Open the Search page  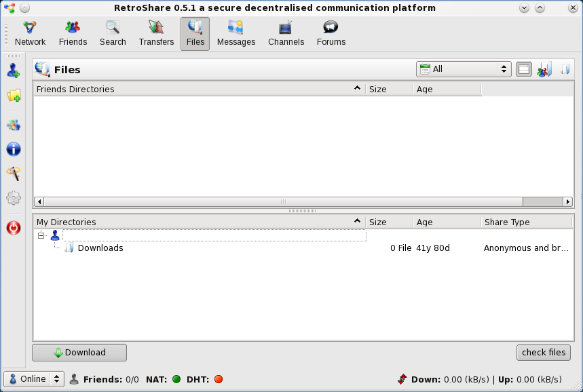click(x=113, y=34)
